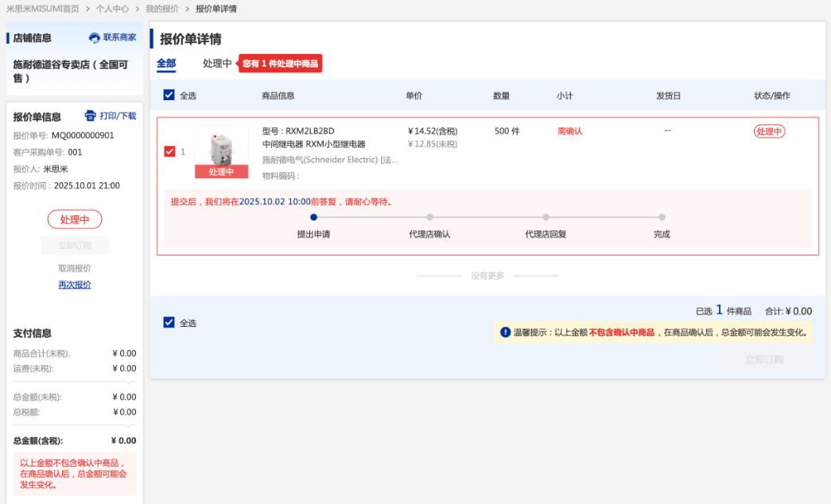Uncheck the item 1 row checkbox
This screenshot has height=504, width=831.
click(x=169, y=152)
